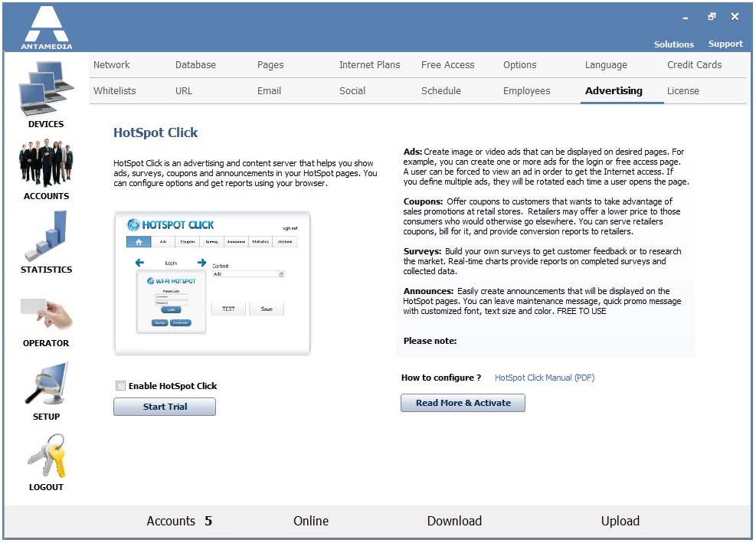The height and width of the screenshot is (543, 756).
Task: Open the License tab
Action: [682, 90]
